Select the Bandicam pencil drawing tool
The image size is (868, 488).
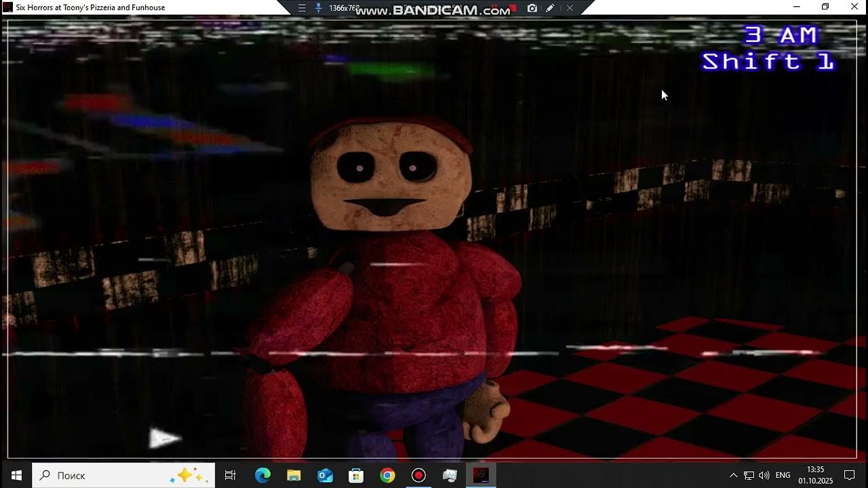pyautogui.click(x=551, y=8)
